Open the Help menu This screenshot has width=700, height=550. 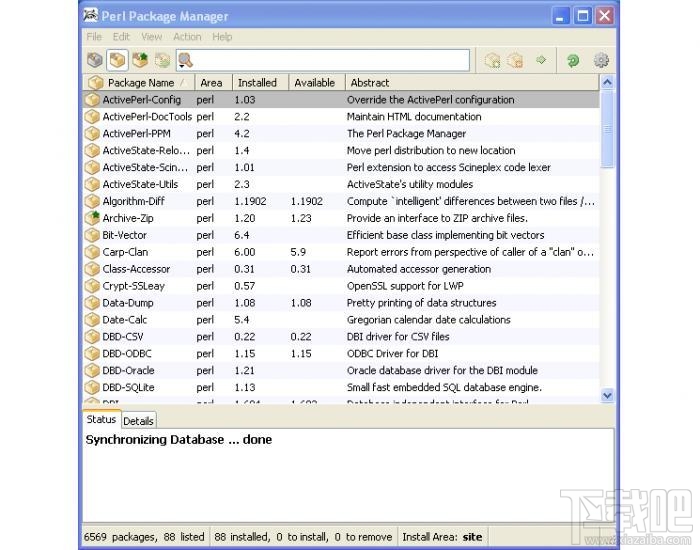pos(222,37)
